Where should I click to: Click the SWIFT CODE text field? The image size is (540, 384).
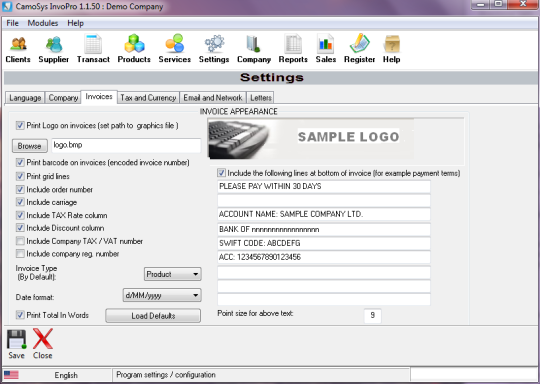324,243
